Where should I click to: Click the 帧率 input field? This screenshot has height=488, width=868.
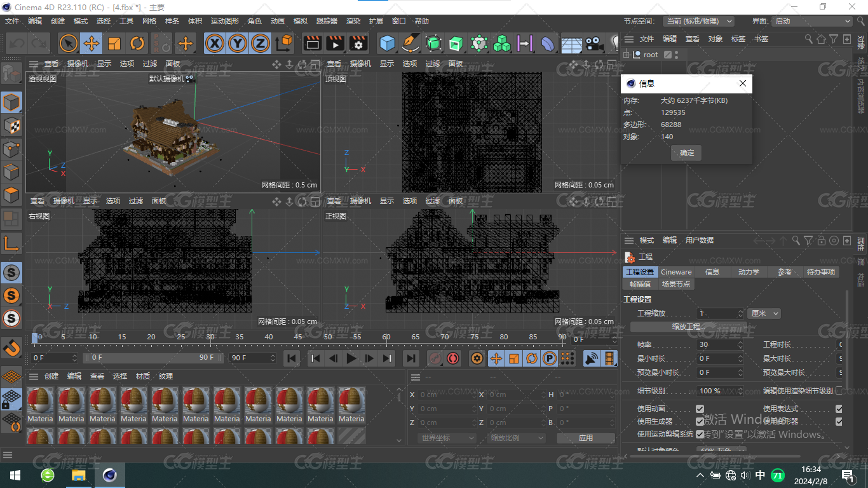pyautogui.click(x=720, y=344)
